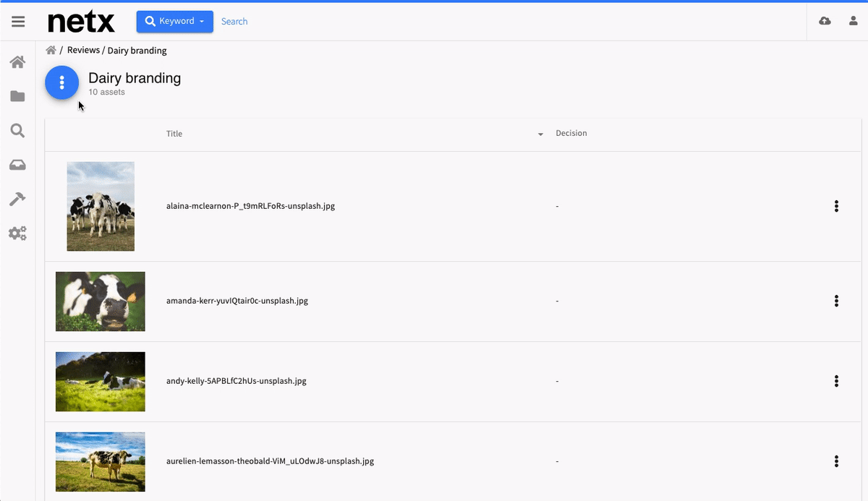
Task: Open the user account icon
Action: pos(854,22)
